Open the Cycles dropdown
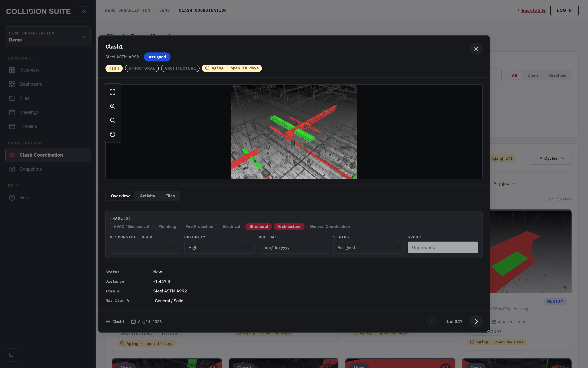The image size is (588, 368). [x=551, y=158]
